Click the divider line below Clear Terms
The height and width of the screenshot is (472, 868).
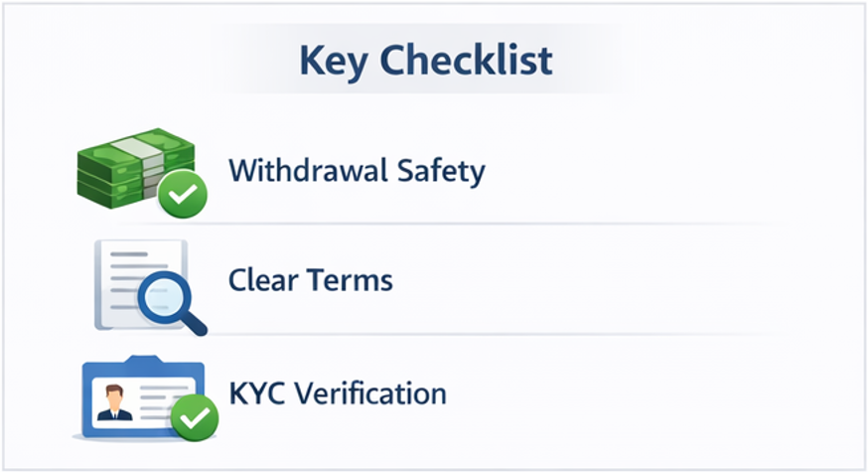(497, 336)
